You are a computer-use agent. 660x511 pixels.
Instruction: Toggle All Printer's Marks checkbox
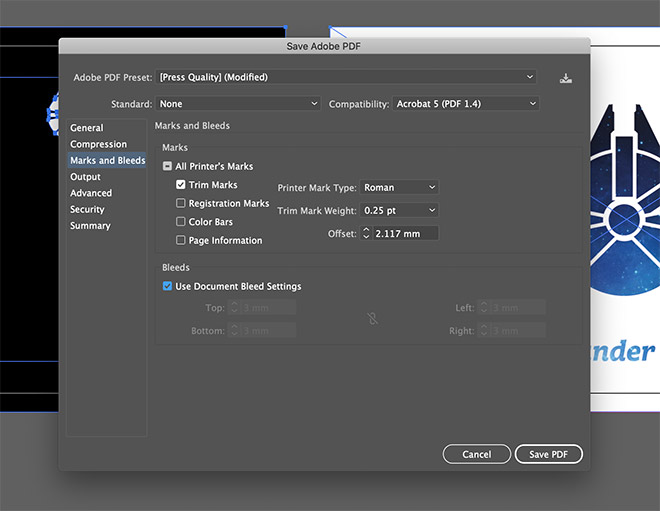pos(167,166)
